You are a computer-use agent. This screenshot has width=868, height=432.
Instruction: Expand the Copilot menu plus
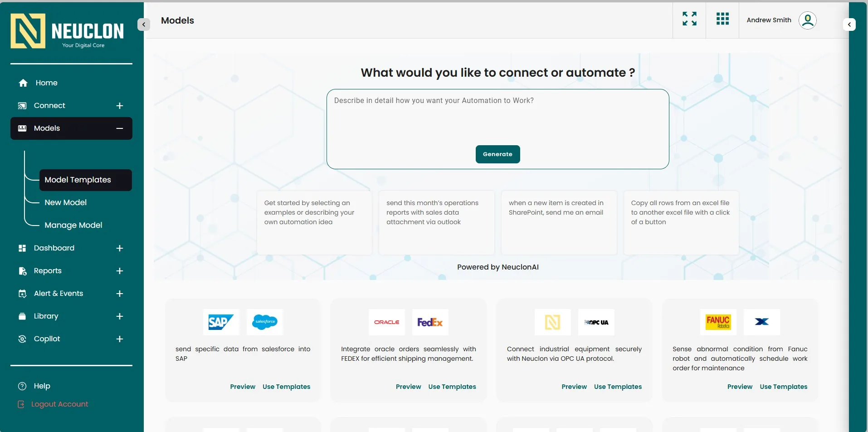point(120,339)
